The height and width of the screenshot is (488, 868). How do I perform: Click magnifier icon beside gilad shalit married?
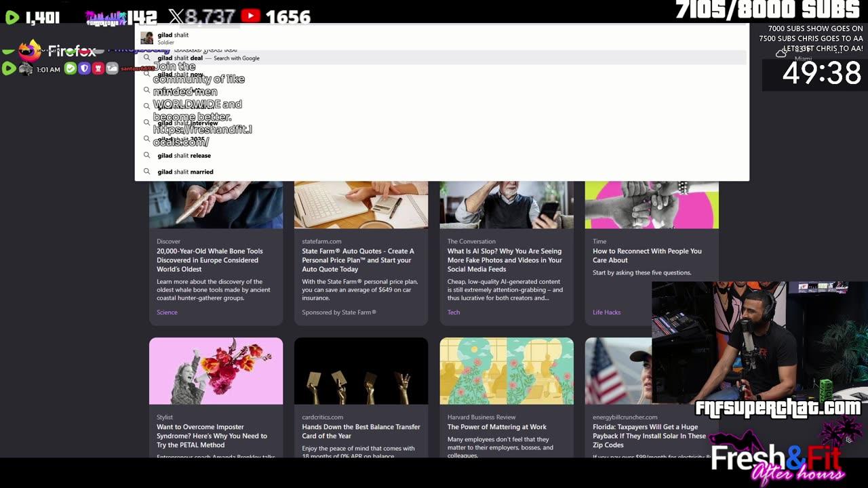coord(146,171)
